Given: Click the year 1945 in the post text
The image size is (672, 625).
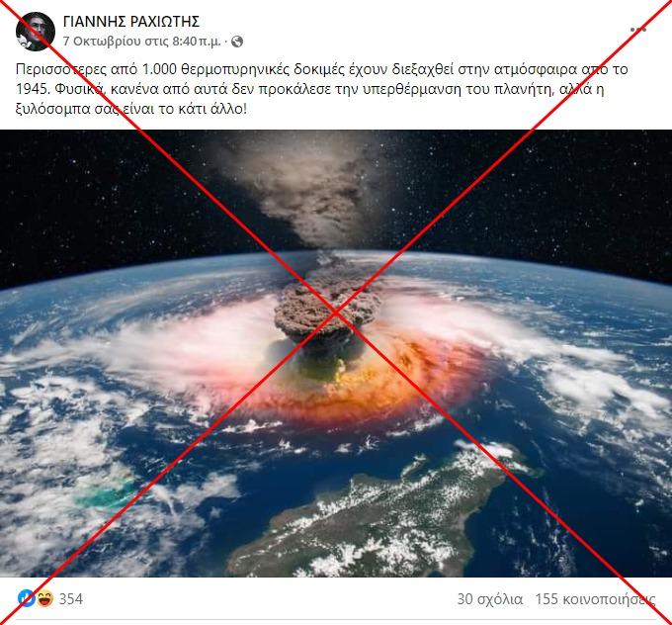Looking at the screenshot, I should click(33, 89).
